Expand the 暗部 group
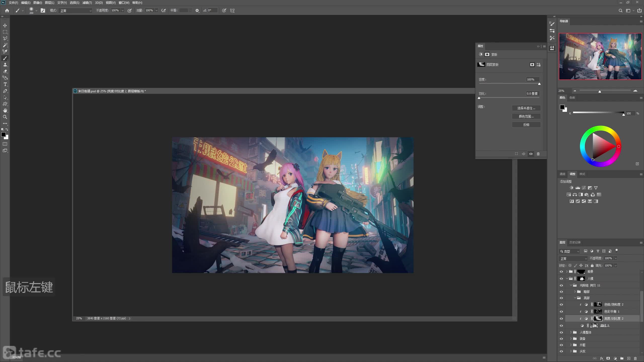The height and width of the screenshot is (362, 644). [575, 292]
